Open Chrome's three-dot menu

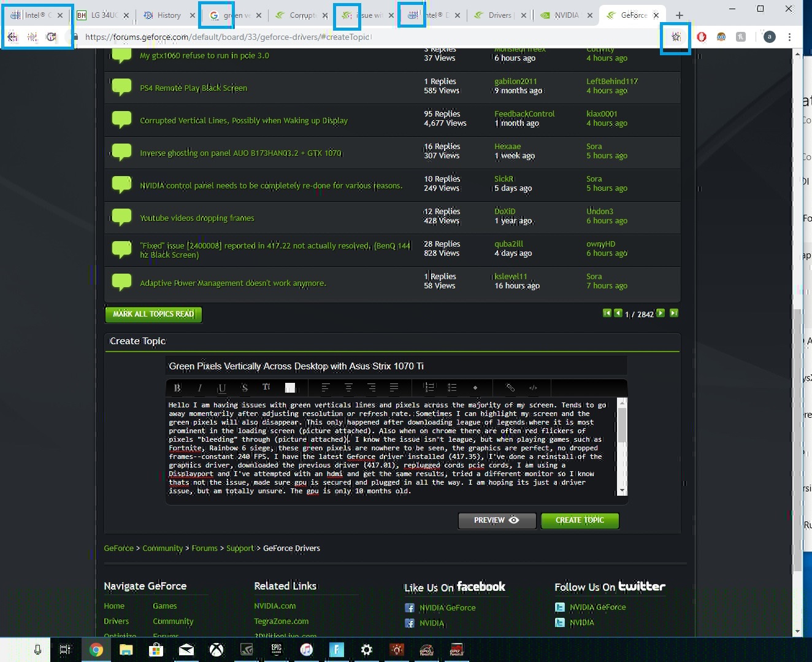[x=790, y=37]
